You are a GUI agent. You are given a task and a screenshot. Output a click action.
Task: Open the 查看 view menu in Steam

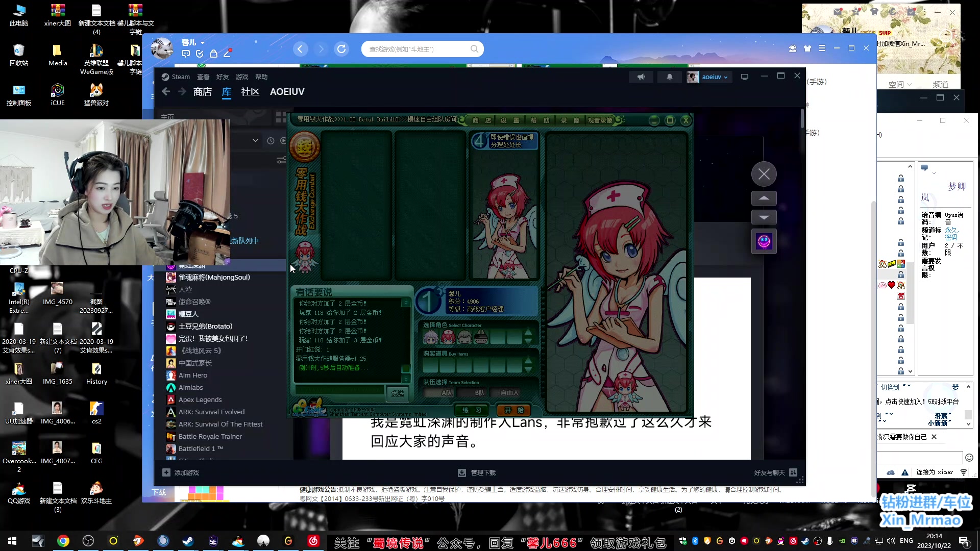point(203,77)
